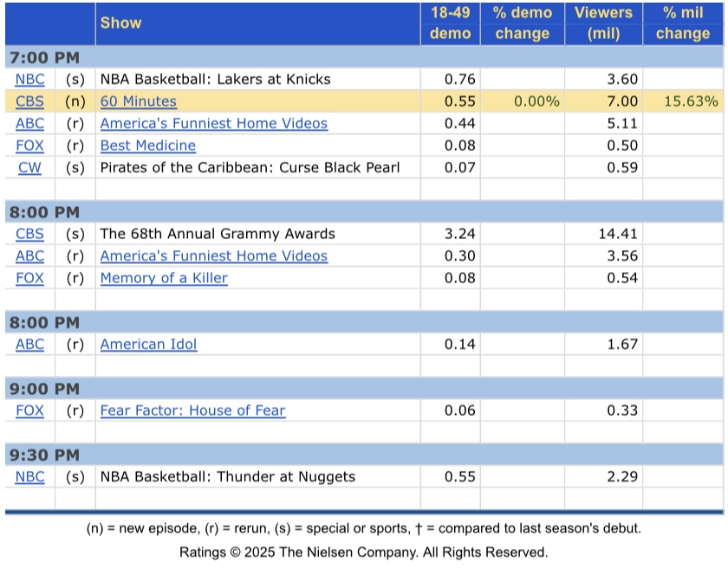Select the 0.76 demo value
This screenshot has width=728, height=575.
pyautogui.click(x=459, y=80)
